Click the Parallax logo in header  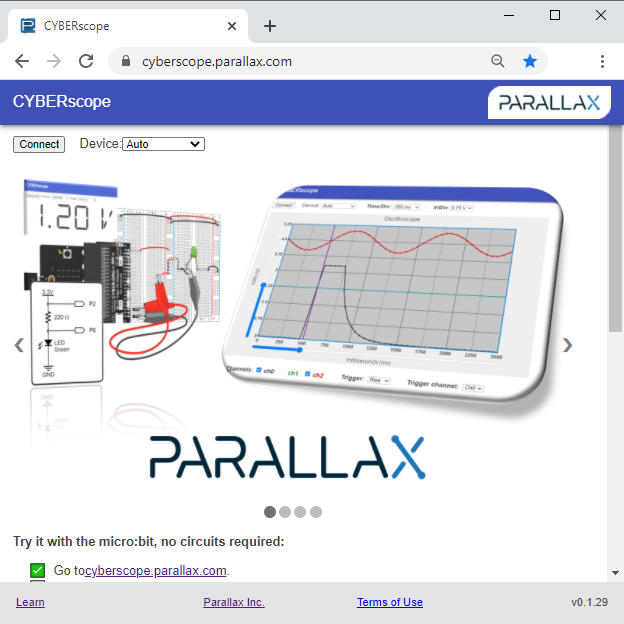pos(549,103)
